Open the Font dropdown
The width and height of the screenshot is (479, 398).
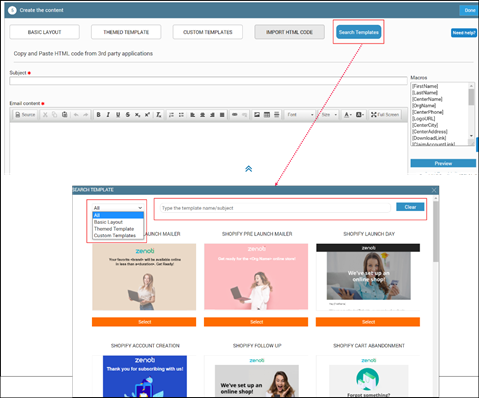click(300, 115)
